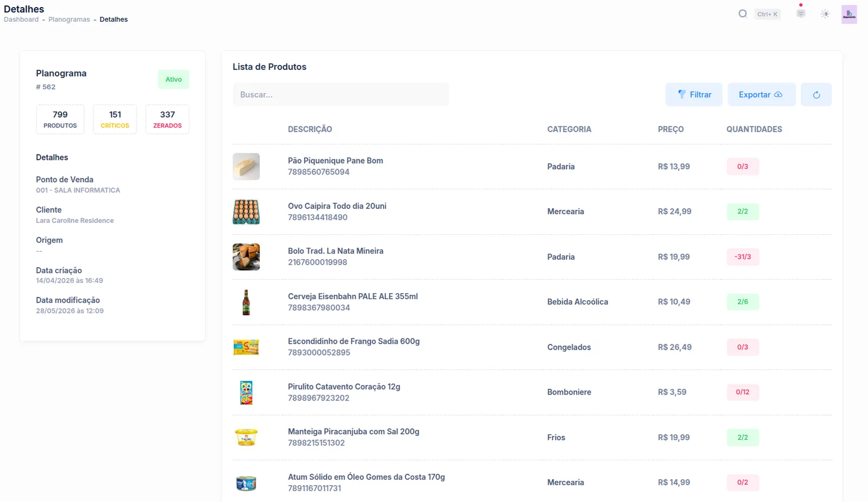This screenshot has height=502, width=868.
Task: Click the 0/2 quantity badge
Action: [x=743, y=482]
